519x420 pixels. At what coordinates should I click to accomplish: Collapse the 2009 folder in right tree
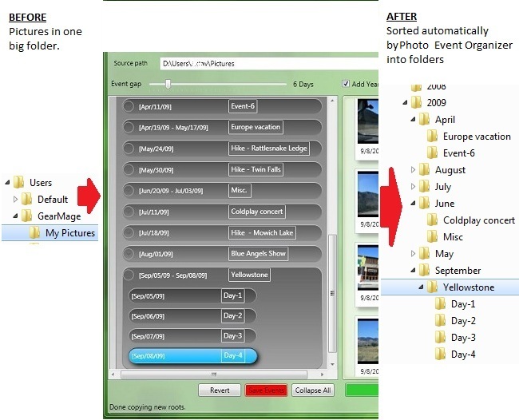tap(405, 102)
